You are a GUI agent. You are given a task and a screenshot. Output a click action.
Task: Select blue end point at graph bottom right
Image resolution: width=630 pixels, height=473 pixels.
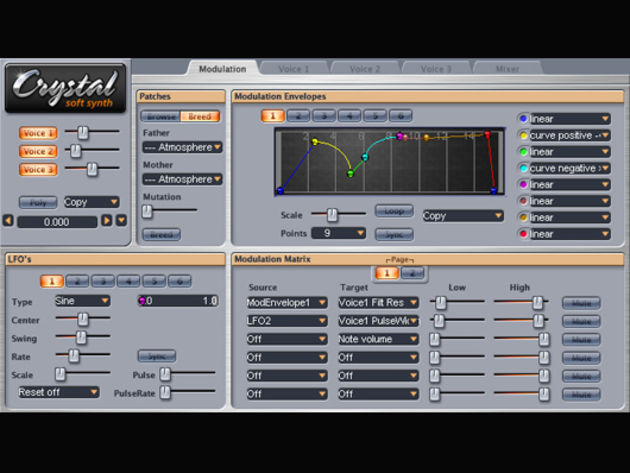tap(494, 191)
